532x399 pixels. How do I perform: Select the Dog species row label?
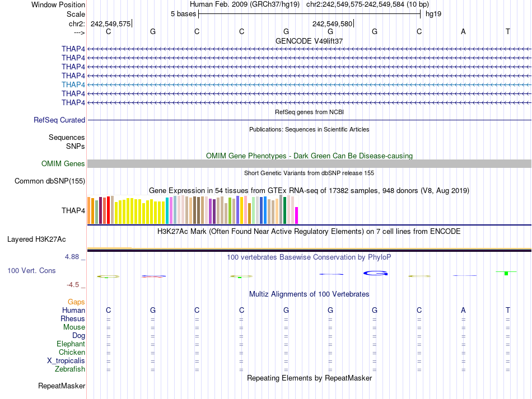(79, 335)
